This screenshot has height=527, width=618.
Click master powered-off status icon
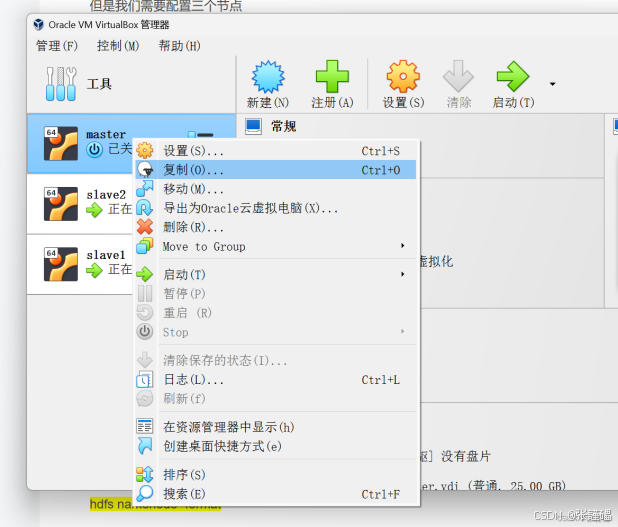[x=95, y=149]
